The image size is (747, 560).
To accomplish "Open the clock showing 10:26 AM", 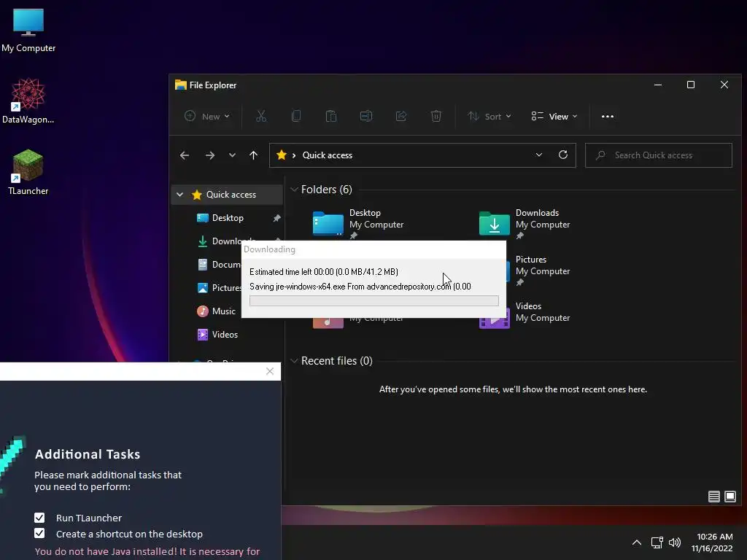I will (712, 542).
